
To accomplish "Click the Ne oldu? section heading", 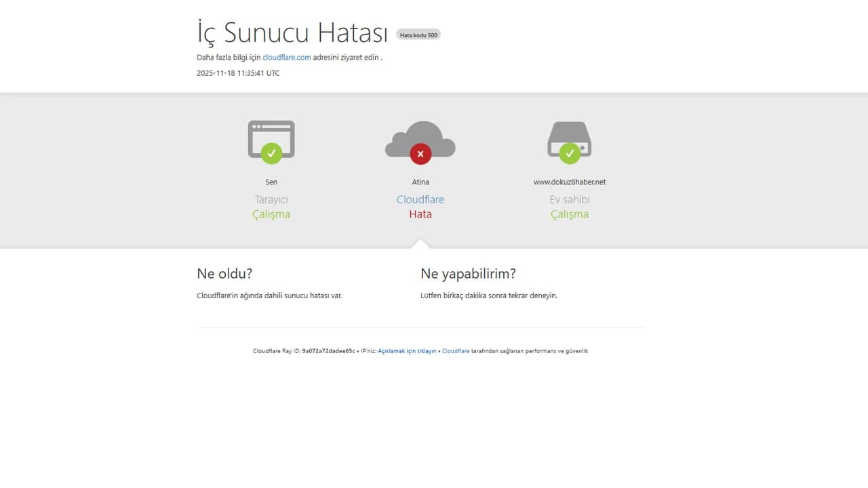I will pyautogui.click(x=224, y=274).
